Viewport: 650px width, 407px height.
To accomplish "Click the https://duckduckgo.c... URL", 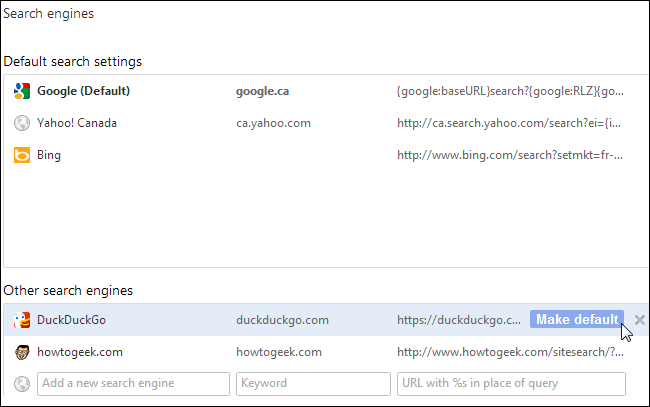I will click(x=459, y=320).
